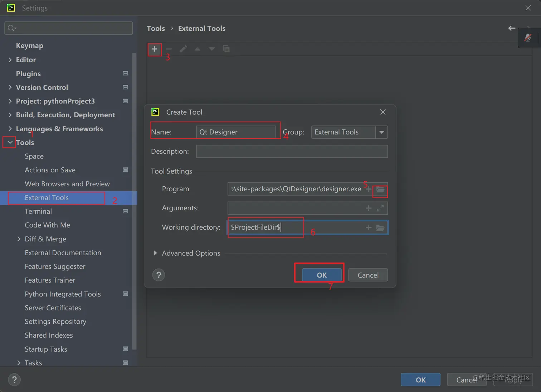
Task: Expand Project: pythonProject3 node
Action: point(10,101)
